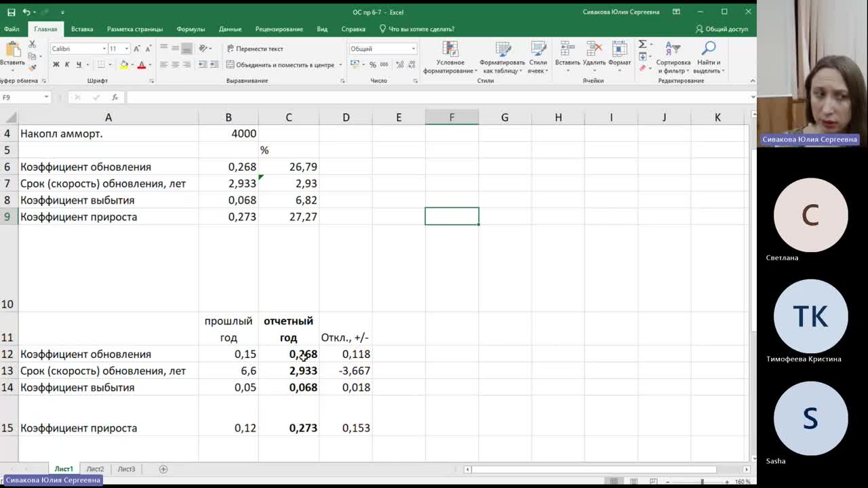This screenshot has width=868, height=488.
Task: Click the Cut scissors icon
Action: 32,44
